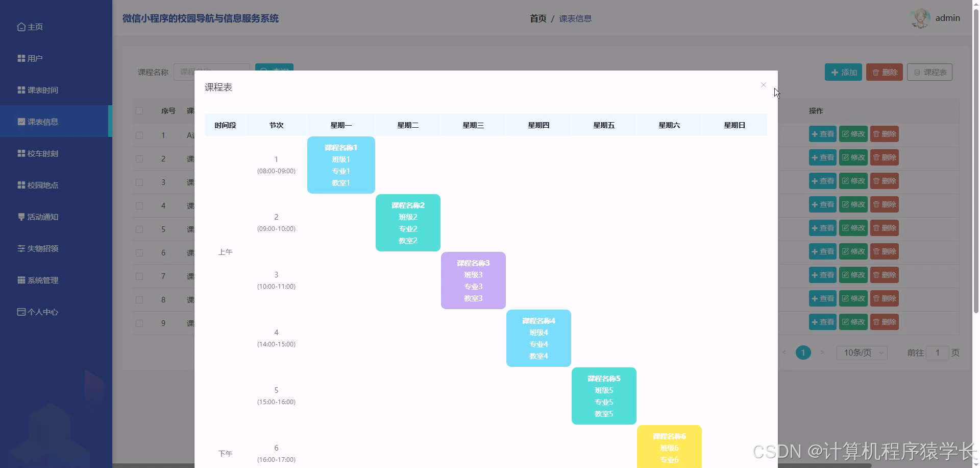This screenshot has height=468, width=980.
Task: Click 课表信息 breadcrumb text
Action: point(575,18)
